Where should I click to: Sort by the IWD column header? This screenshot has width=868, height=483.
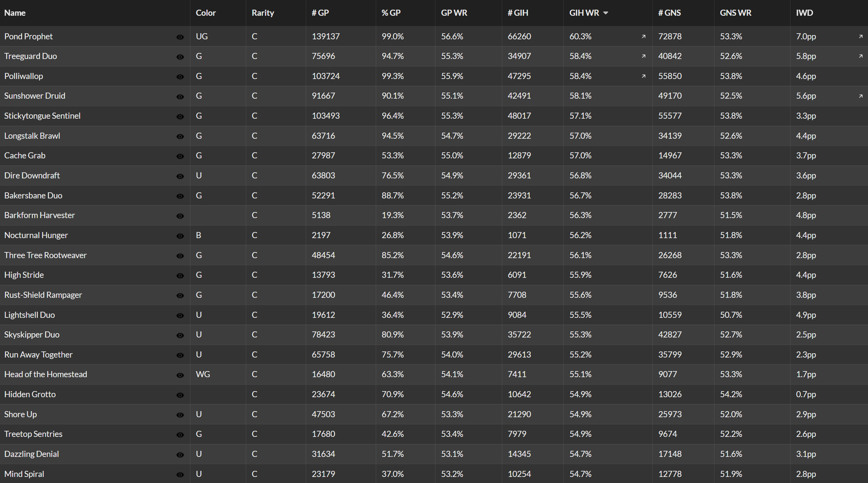(804, 13)
